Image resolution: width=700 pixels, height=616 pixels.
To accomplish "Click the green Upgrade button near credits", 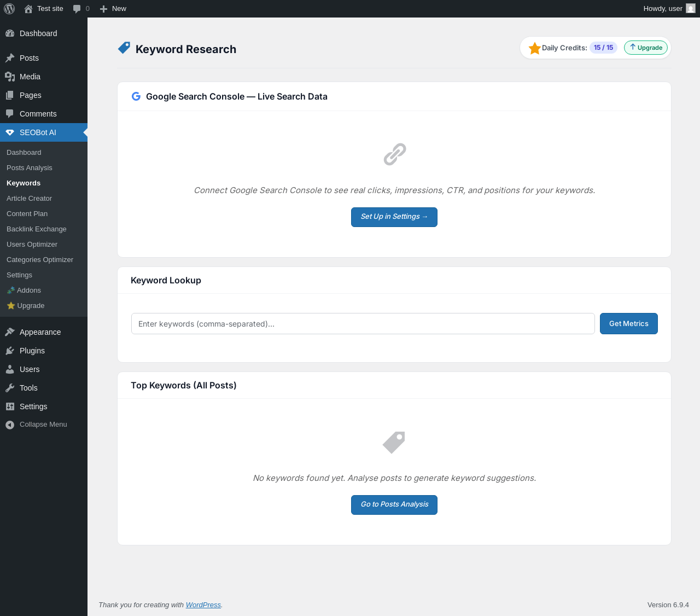I will [646, 48].
